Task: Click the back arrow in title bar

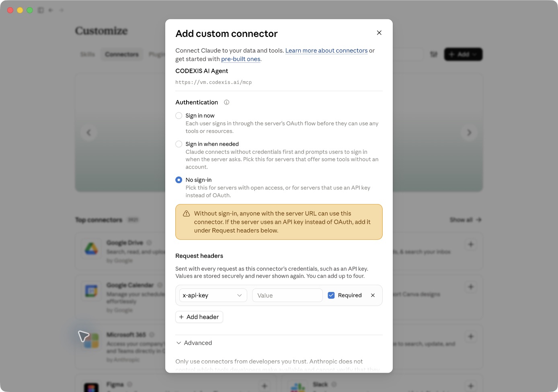Action: point(51,10)
